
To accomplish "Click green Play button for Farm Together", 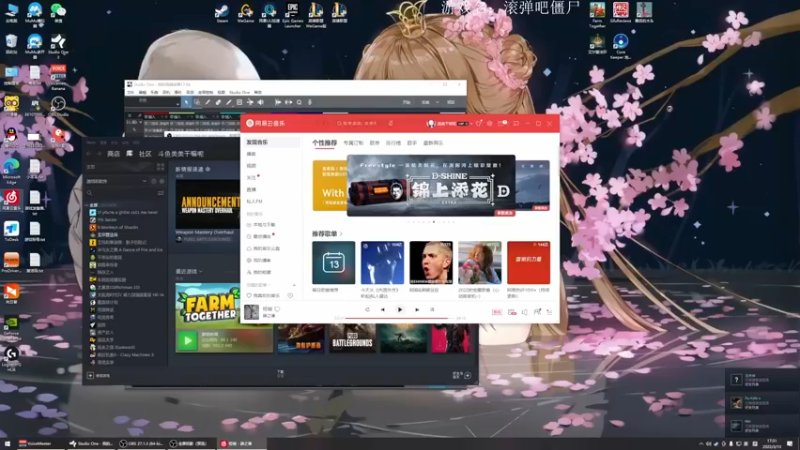I will pyautogui.click(x=187, y=340).
